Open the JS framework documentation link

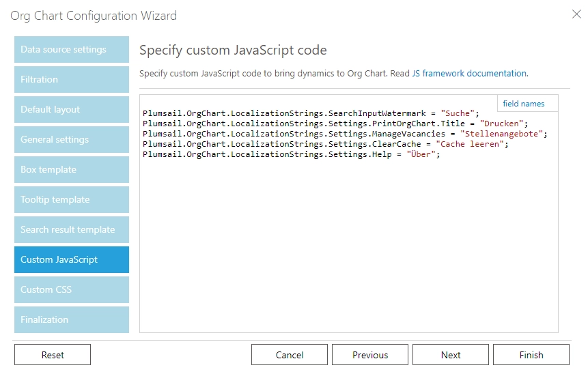click(x=469, y=74)
